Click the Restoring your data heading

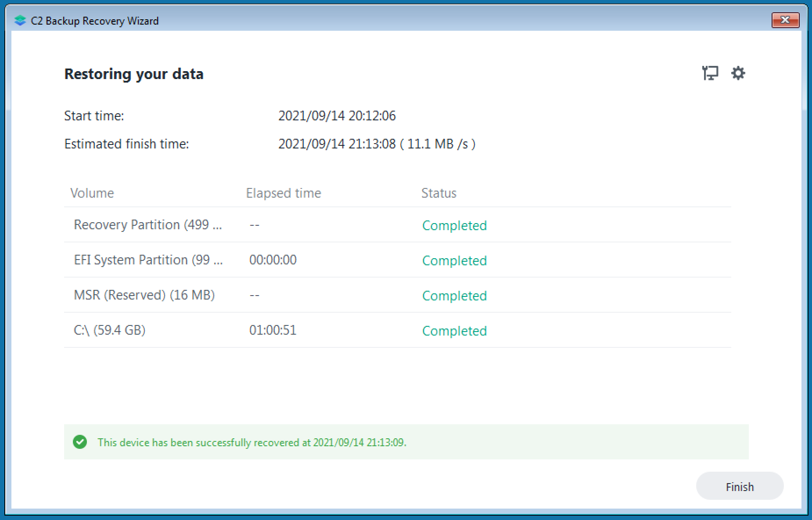click(134, 74)
